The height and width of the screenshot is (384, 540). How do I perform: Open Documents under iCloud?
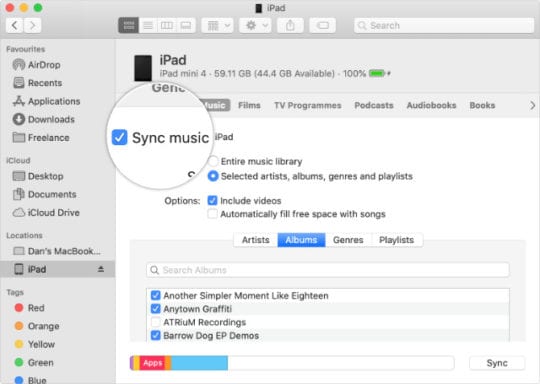tap(44, 195)
